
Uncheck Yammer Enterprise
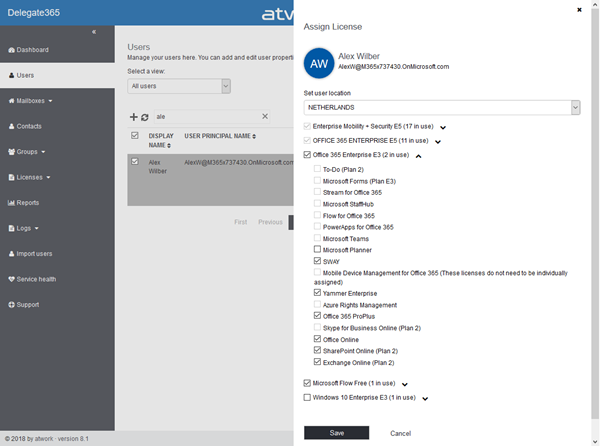tap(317, 293)
